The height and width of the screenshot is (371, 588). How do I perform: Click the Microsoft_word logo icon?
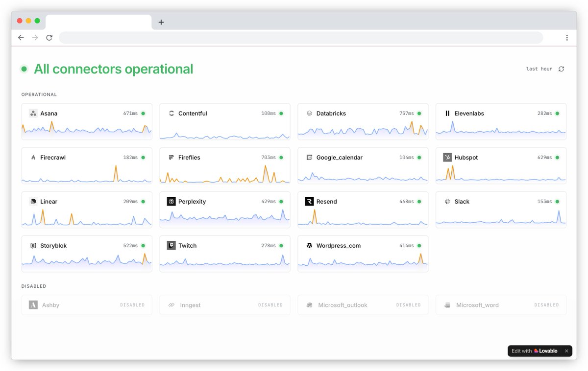point(447,305)
